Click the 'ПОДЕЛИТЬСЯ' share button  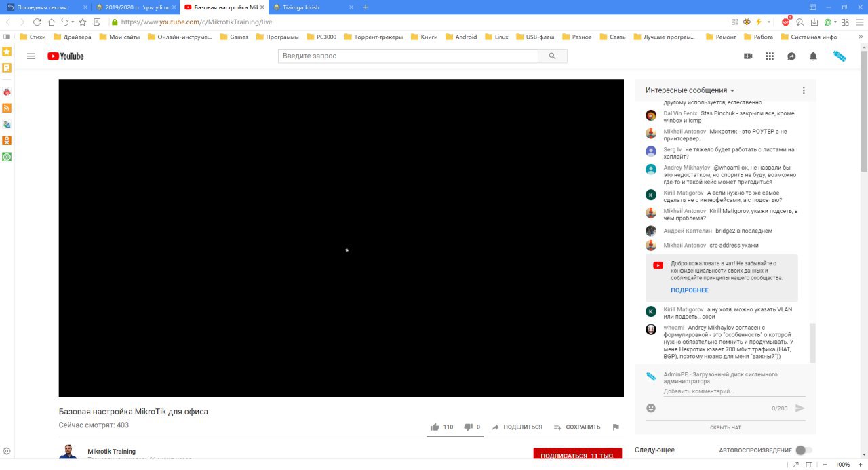(x=517, y=427)
